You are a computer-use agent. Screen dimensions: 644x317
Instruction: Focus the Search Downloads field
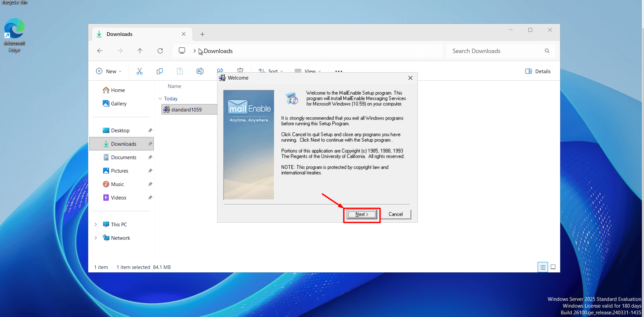tap(500, 51)
